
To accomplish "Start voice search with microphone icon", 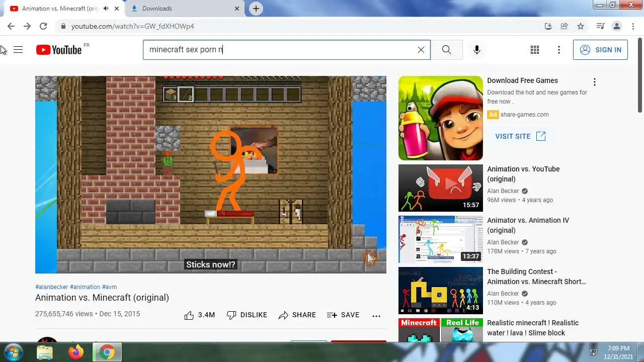I will [476, 50].
